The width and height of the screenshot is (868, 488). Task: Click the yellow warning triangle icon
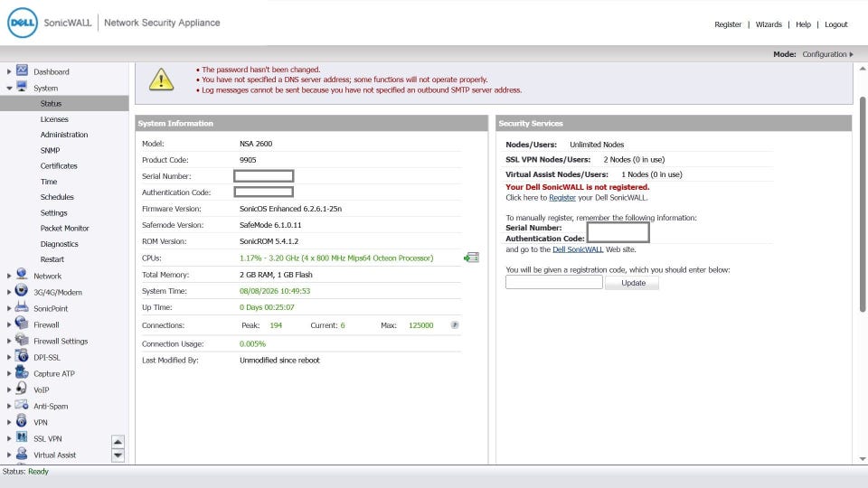(161, 80)
